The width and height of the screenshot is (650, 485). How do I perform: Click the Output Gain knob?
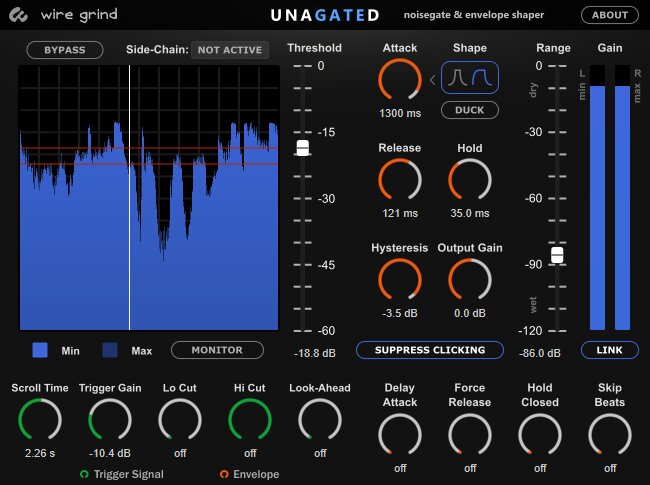[470, 279]
